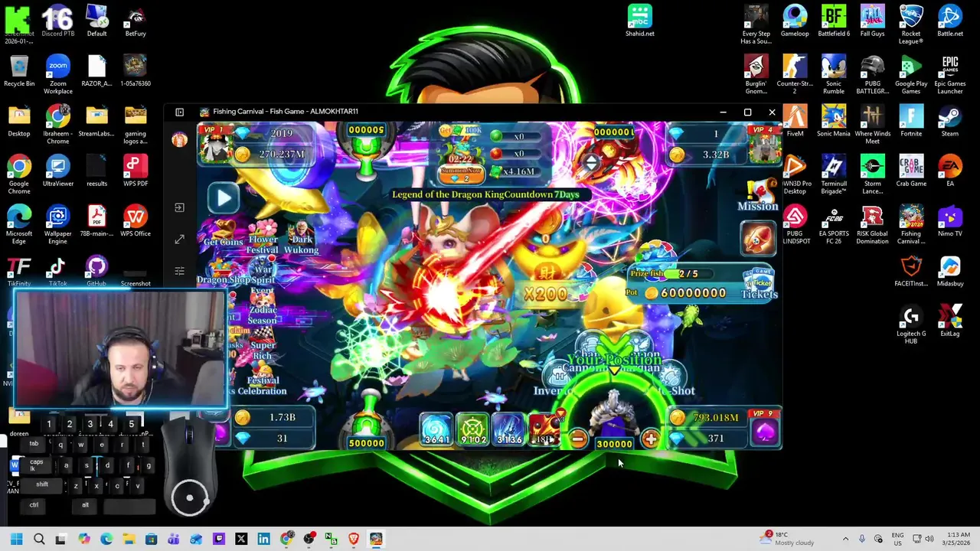Open Nimo TV desktop shortcut
Screen dimensions: 980x551
(x=949, y=221)
